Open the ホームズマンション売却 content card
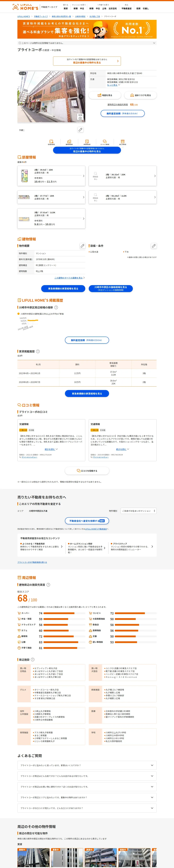174x868 pixels. 87,548
